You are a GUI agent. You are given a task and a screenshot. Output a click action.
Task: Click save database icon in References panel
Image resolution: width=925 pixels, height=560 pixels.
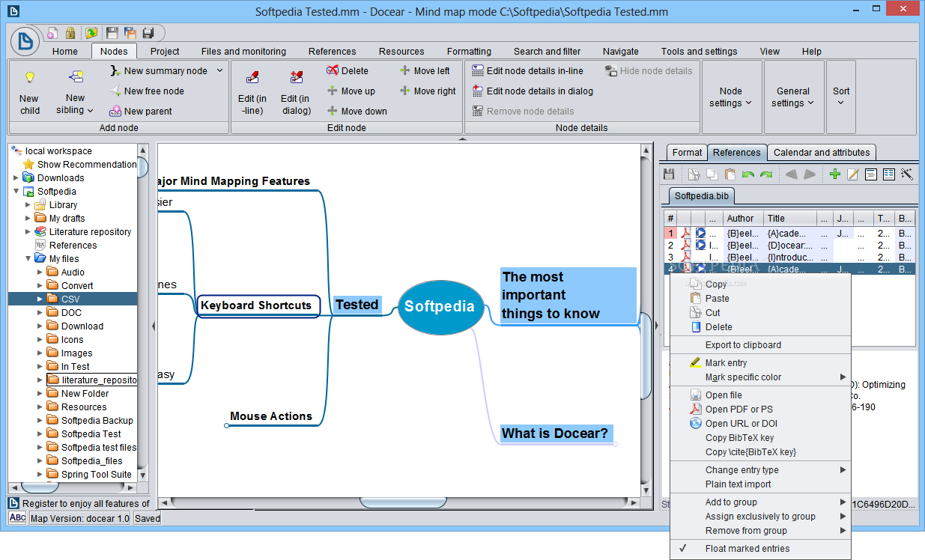[x=670, y=174]
